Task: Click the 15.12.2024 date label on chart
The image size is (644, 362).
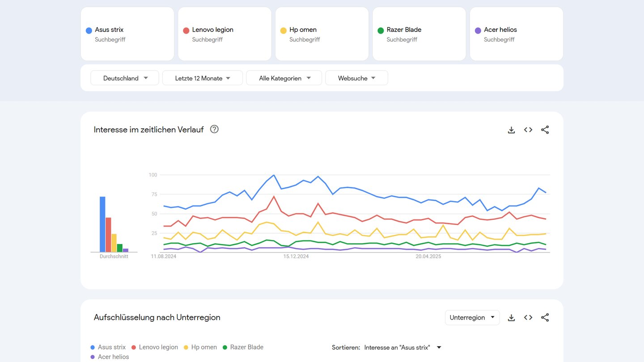Action: coord(296,257)
